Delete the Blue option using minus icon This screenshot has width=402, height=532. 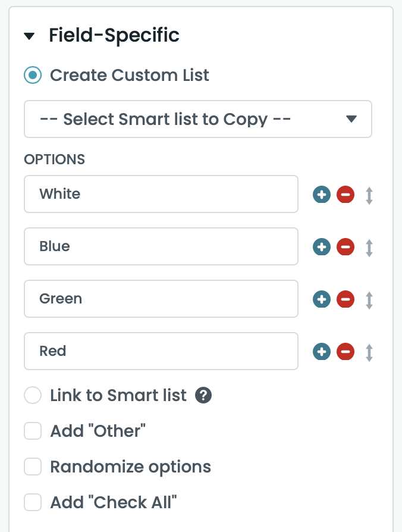tap(346, 247)
